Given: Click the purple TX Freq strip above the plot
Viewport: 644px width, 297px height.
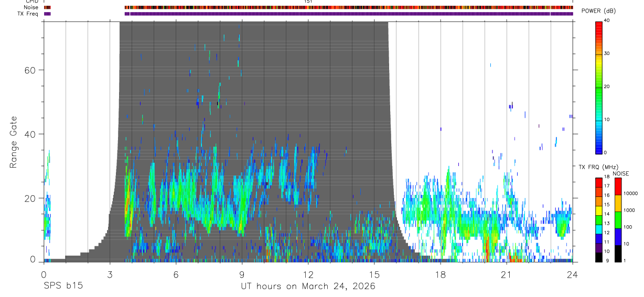Looking at the screenshot, I should pyautogui.click(x=349, y=14).
